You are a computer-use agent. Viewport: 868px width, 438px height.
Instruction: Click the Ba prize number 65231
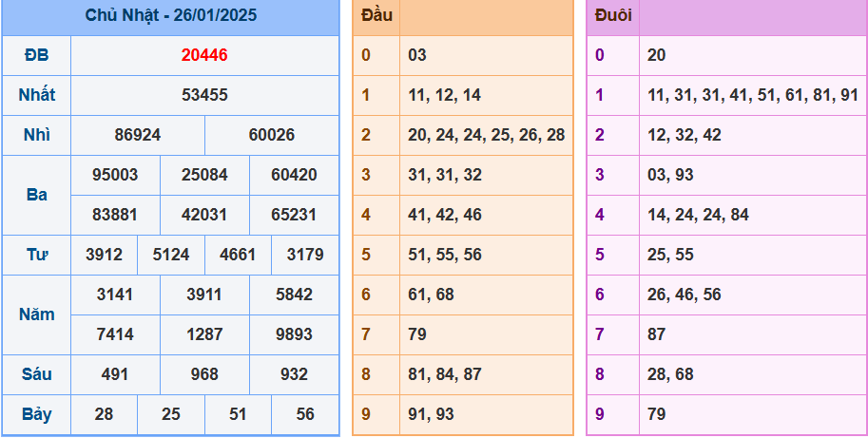[x=294, y=215]
